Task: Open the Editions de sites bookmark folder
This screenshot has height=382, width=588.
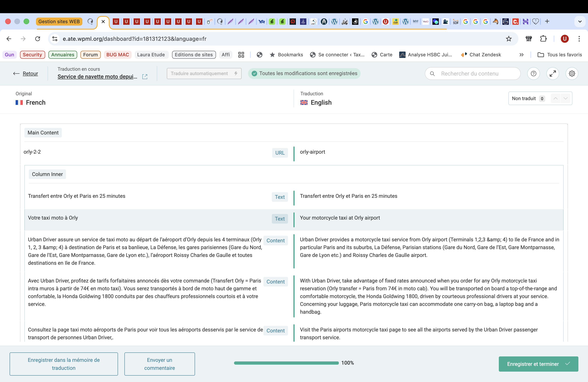Action: coord(194,55)
